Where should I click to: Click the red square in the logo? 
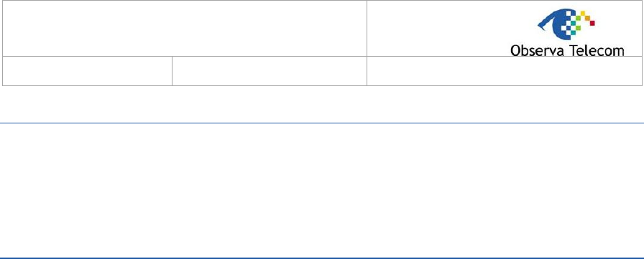592,23
